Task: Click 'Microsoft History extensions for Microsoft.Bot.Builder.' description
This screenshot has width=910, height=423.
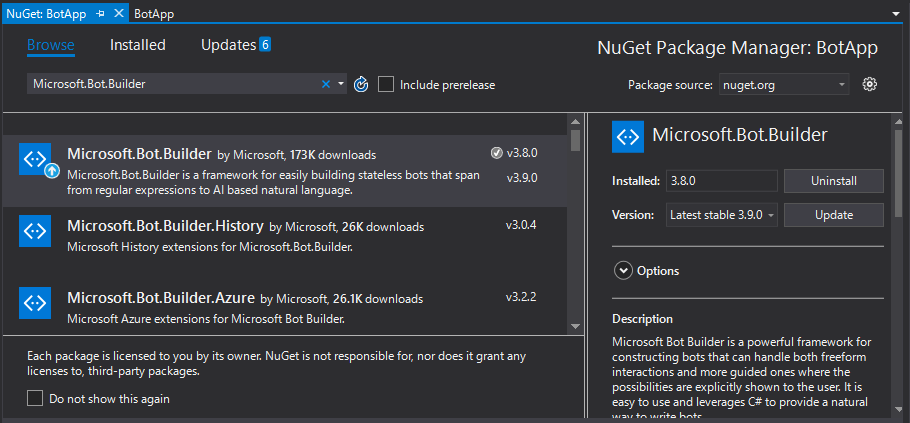Action: (210, 247)
